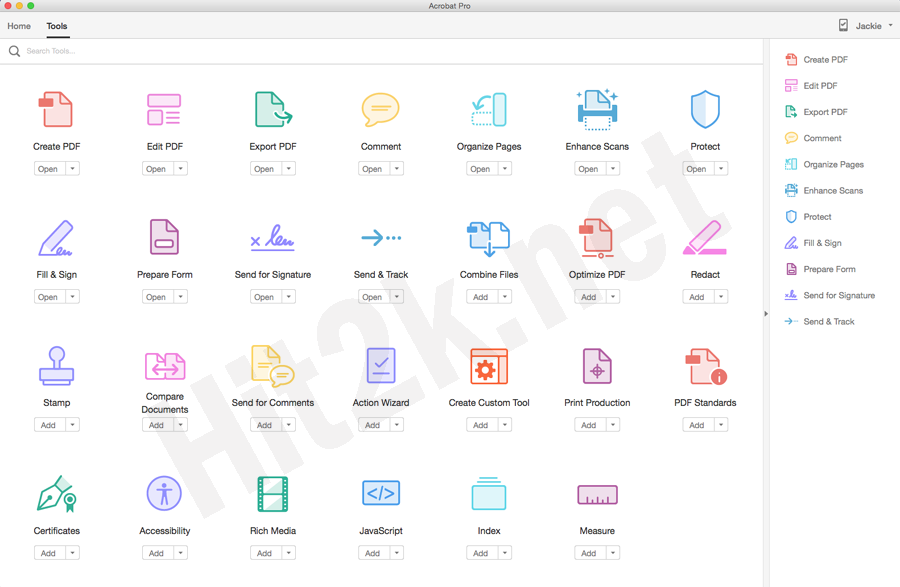Viewport: 900px width, 587px height.
Task: Select the Index tool icon
Action: click(x=488, y=493)
